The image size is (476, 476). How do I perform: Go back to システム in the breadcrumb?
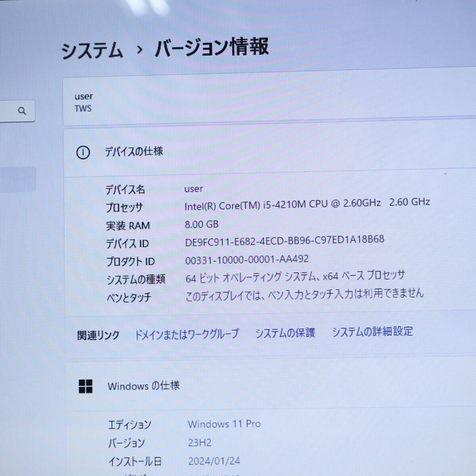92,51
